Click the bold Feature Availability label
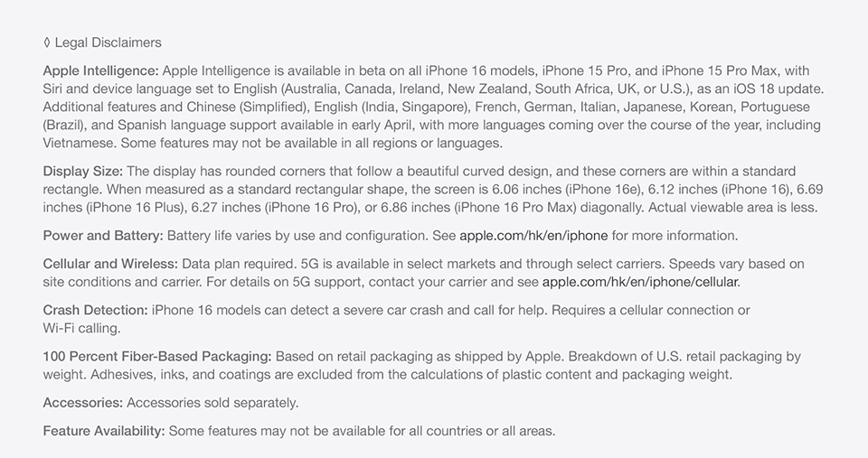Viewport: 868px width, 458px height. (x=104, y=432)
